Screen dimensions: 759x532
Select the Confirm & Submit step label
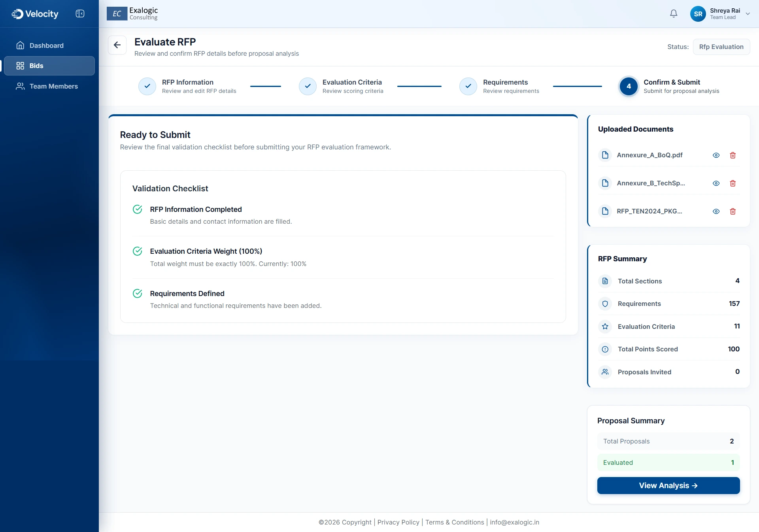(x=672, y=82)
